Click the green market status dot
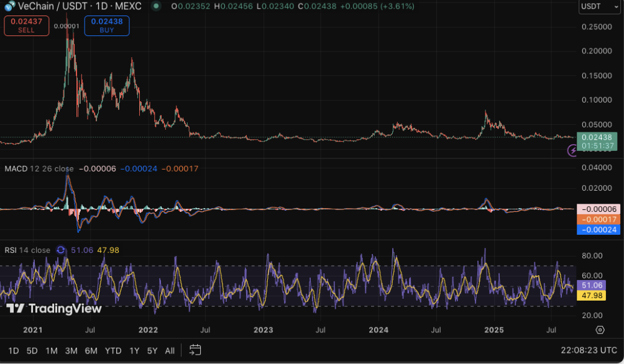 (x=157, y=6)
